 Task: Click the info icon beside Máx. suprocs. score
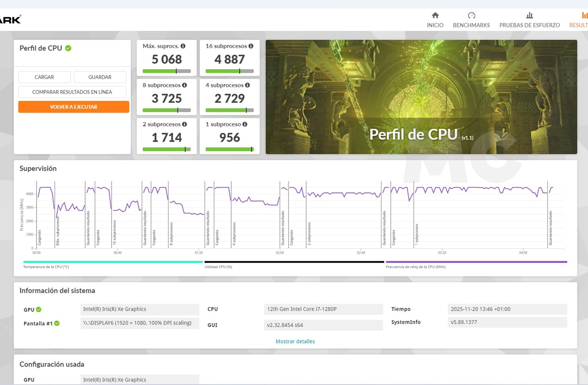click(183, 46)
